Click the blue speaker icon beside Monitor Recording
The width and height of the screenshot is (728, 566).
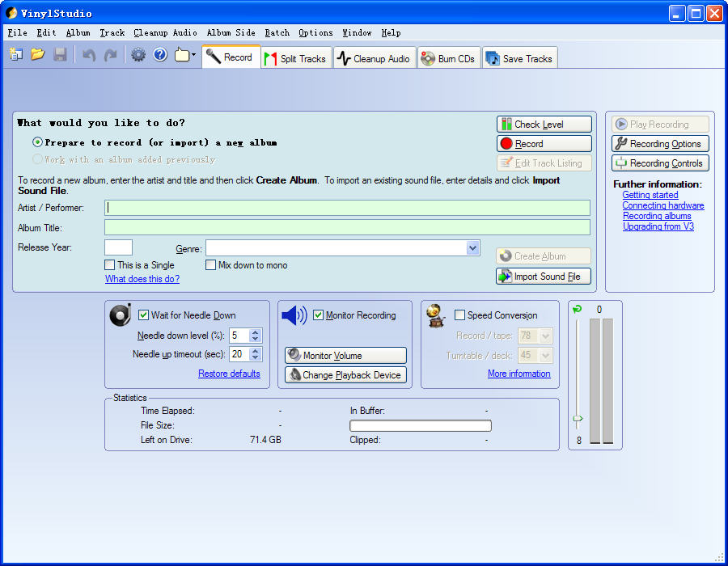[x=294, y=315]
